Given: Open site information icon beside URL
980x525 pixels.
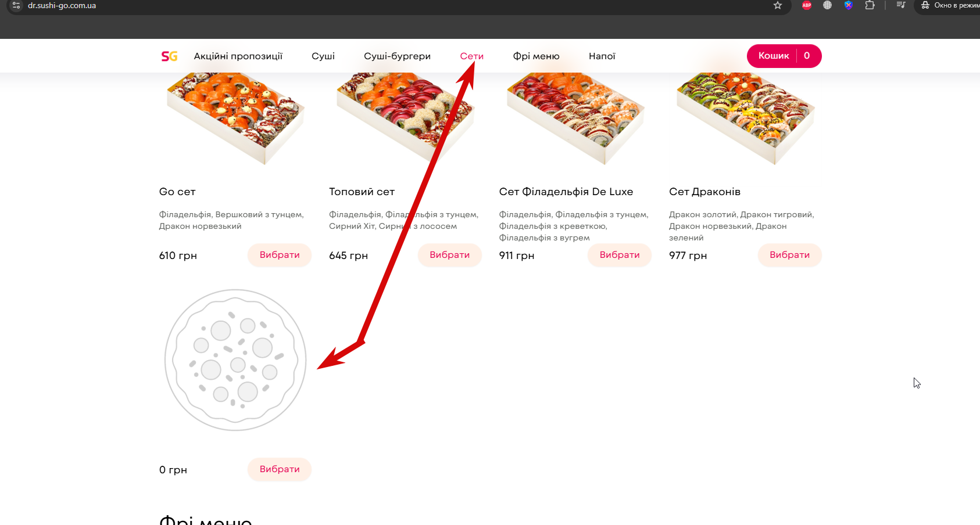Looking at the screenshot, I should [16, 5].
